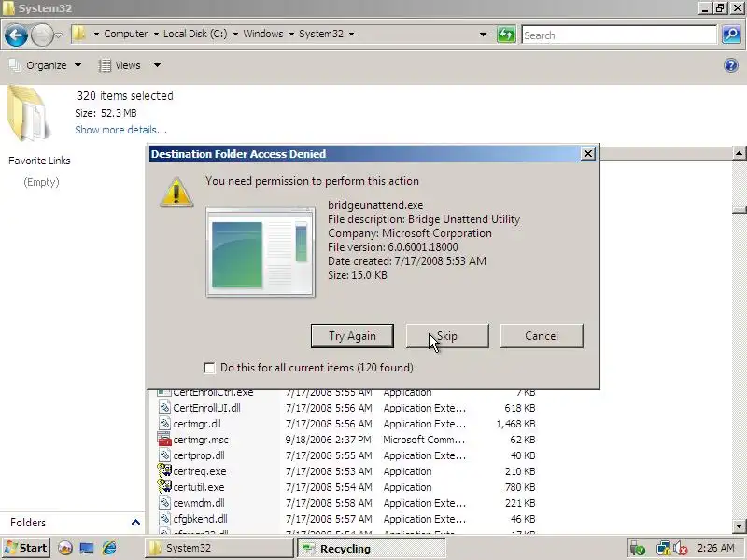747x560 pixels.
Task: Select the certmgr.dll file
Action: (197, 424)
